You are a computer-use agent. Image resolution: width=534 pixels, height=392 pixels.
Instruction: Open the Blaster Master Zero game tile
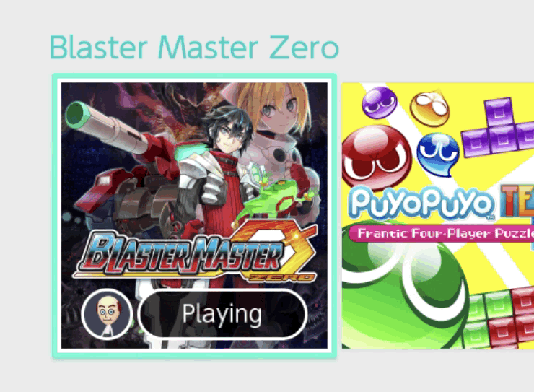194,216
